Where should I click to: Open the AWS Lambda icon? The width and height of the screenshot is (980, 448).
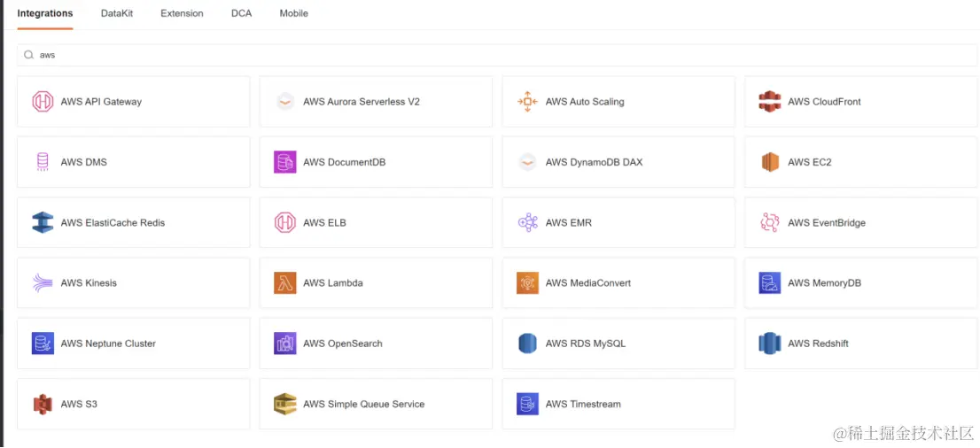point(285,283)
